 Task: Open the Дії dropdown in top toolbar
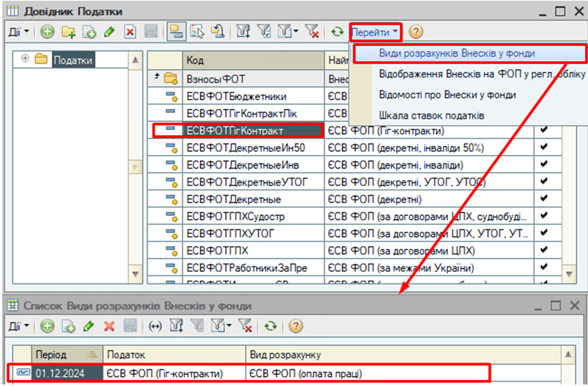point(18,32)
